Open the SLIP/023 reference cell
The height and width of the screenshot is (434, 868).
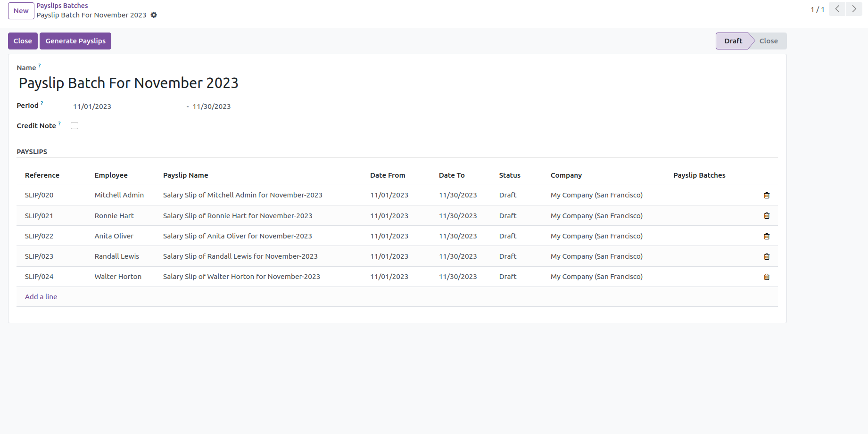pyautogui.click(x=39, y=256)
